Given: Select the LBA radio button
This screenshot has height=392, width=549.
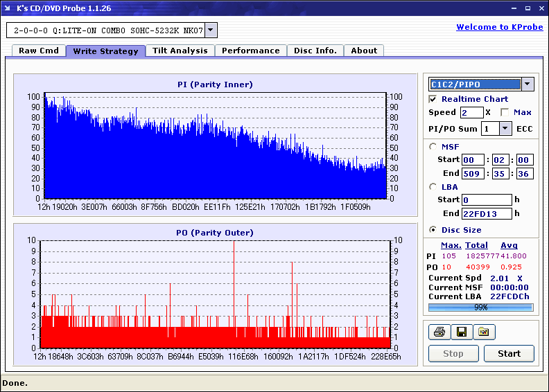Looking at the screenshot, I should (433, 186).
